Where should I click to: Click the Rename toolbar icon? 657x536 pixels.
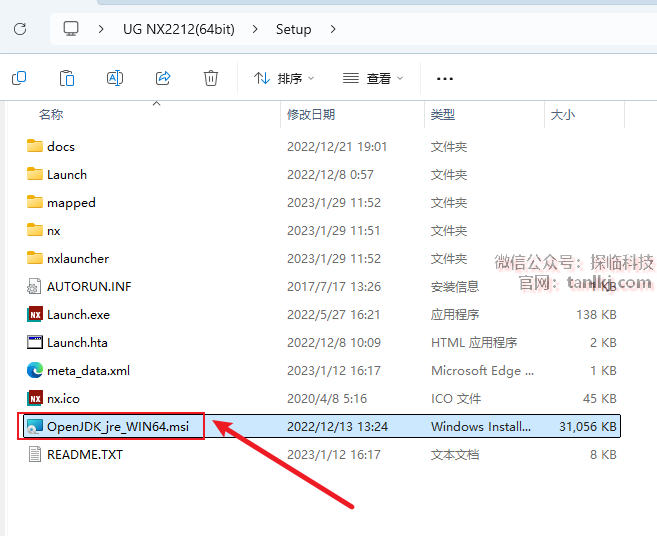pos(115,78)
